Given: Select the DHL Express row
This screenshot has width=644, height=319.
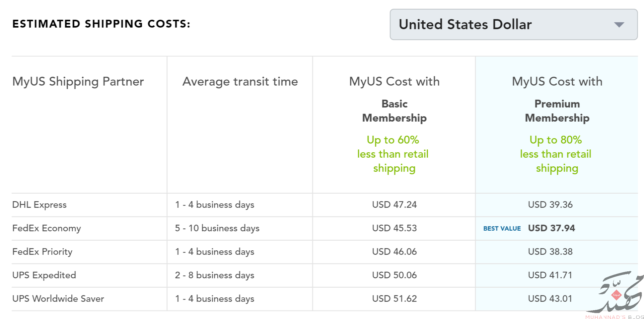Looking at the screenshot, I should coord(325,205).
